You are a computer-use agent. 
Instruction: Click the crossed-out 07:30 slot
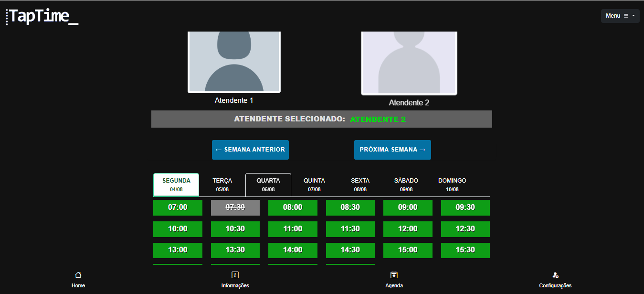(235, 207)
